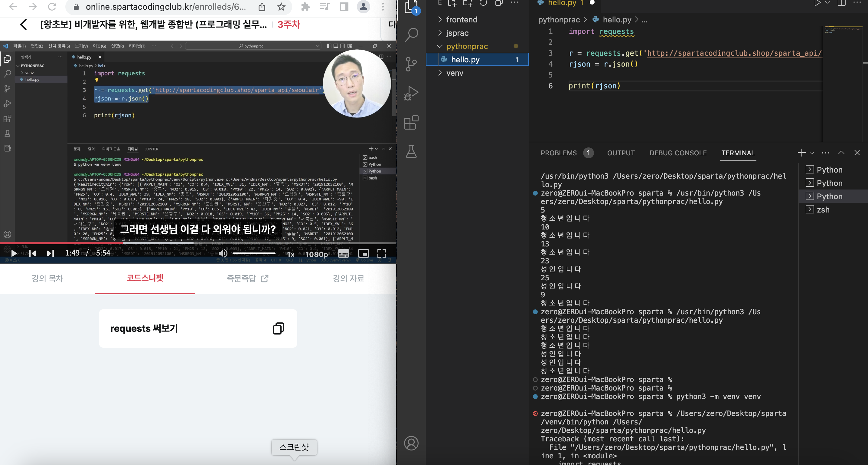Focus the browser address bar URL
Viewport: 868px width, 465px height.
165,7
